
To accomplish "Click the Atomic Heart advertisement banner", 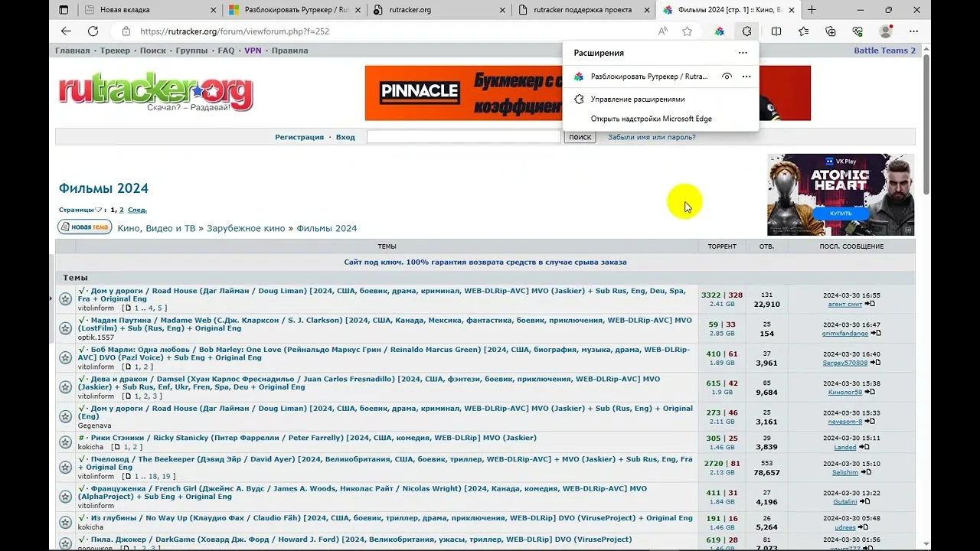I will pos(841,194).
